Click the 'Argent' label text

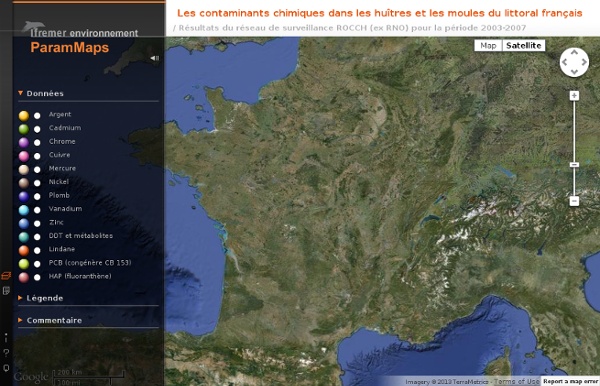pos(60,114)
